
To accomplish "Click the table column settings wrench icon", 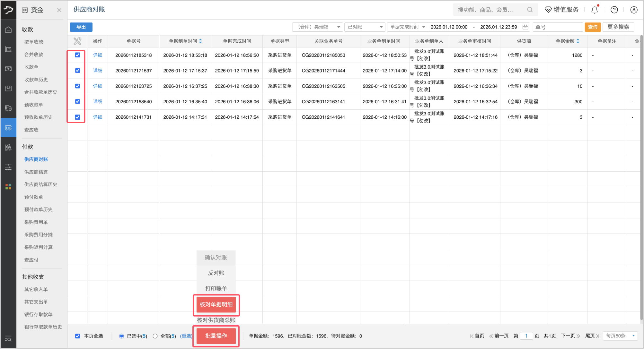I will point(77,41).
